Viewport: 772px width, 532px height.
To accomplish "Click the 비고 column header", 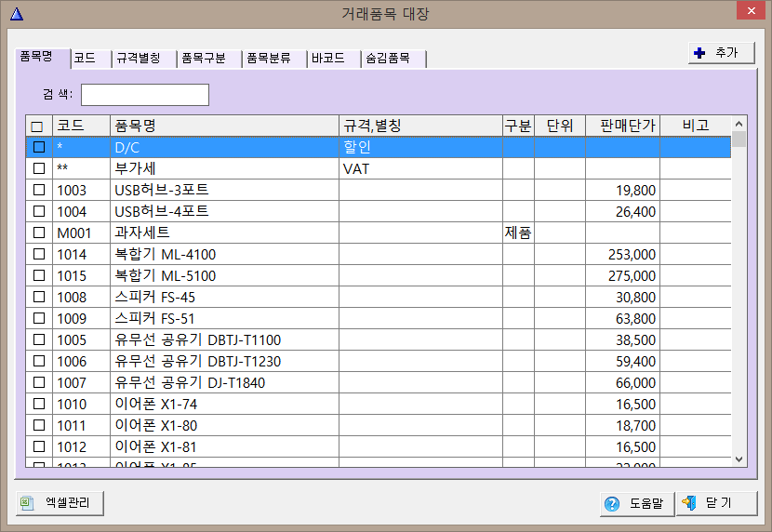I will 696,126.
